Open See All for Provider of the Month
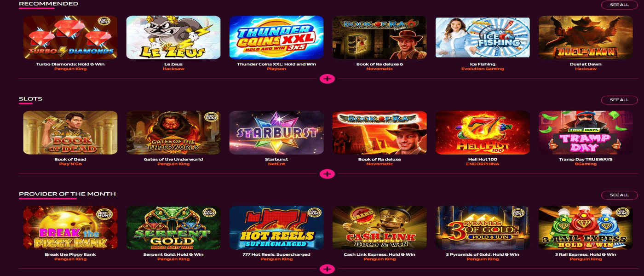Viewport: 644px width, 276px height. coord(619,195)
